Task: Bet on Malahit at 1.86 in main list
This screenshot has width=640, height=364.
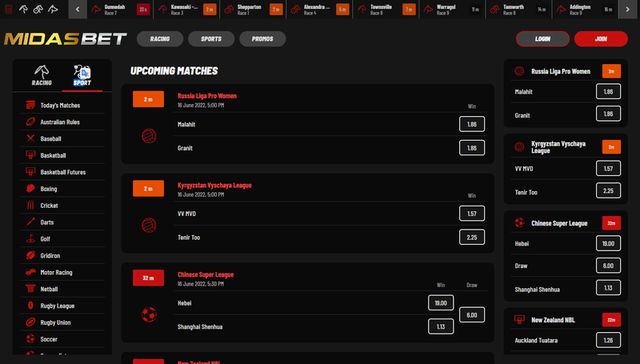Action: [472, 124]
